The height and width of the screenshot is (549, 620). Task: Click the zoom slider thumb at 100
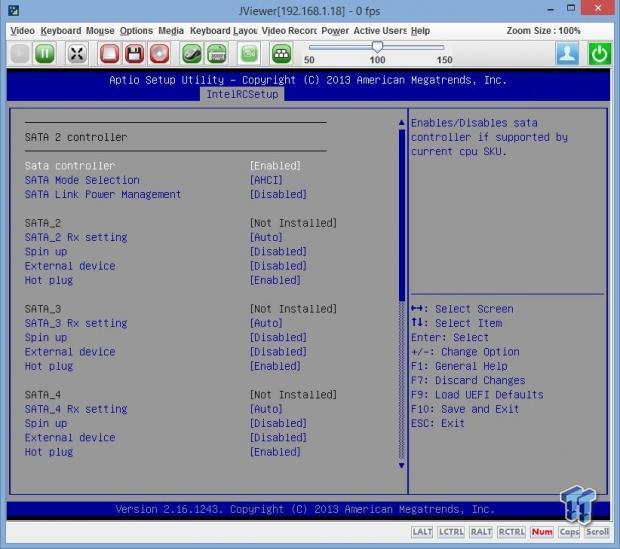[377, 47]
